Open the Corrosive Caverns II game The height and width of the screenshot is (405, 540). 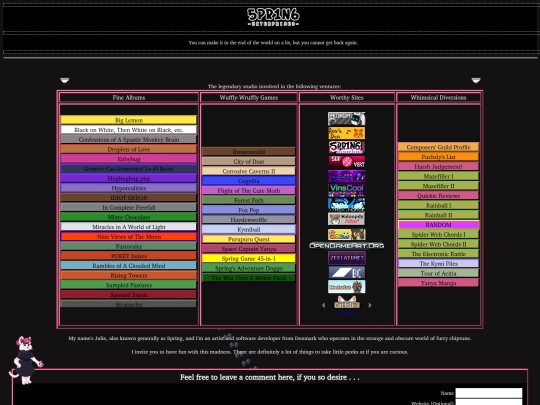pos(249,171)
